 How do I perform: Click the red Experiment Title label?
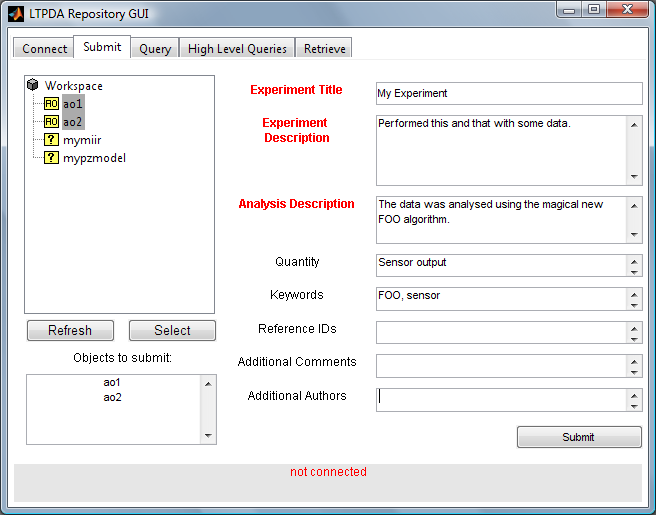click(x=296, y=90)
